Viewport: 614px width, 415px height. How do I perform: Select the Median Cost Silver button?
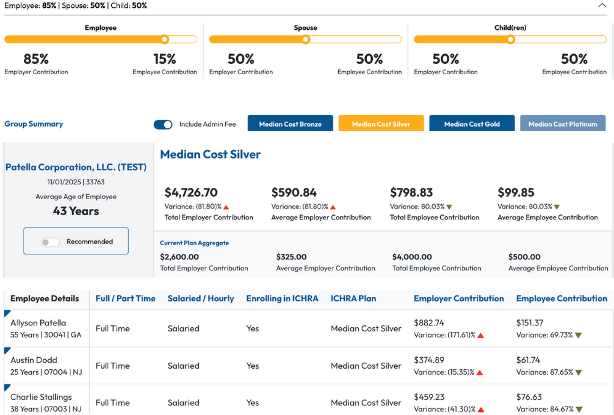380,125
